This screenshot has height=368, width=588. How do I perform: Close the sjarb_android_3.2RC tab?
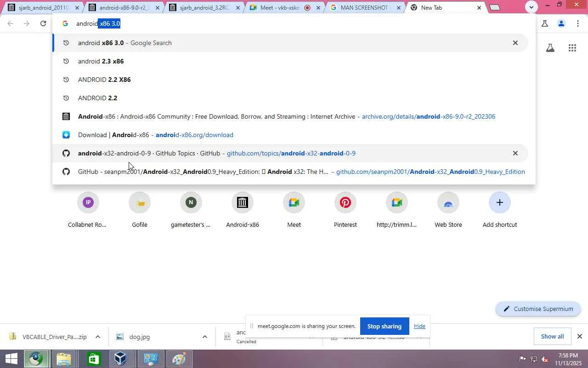(x=238, y=8)
